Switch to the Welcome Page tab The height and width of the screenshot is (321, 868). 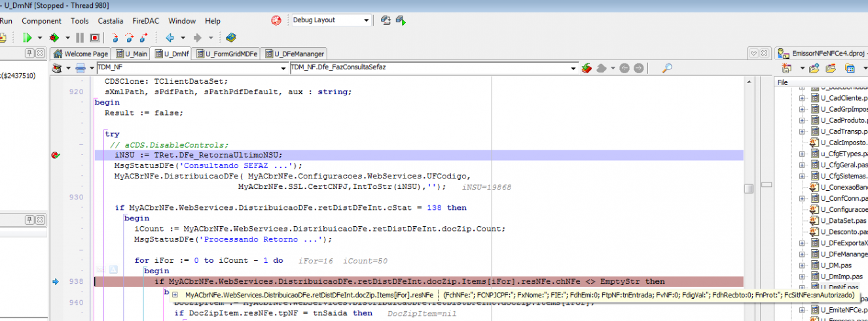[x=81, y=54]
